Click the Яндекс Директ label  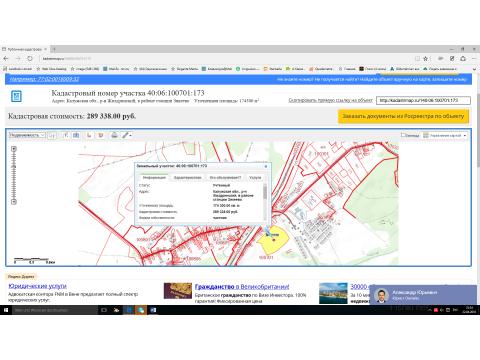click(x=21, y=276)
